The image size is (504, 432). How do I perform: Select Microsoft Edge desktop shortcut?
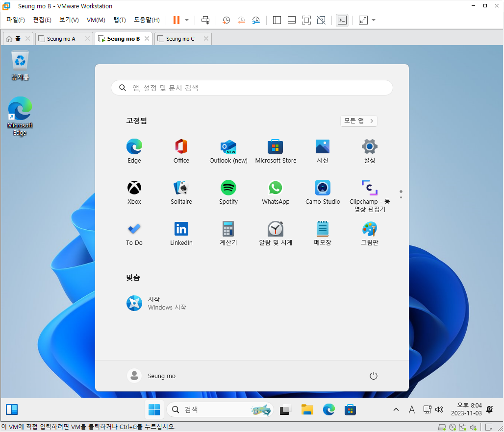click(x=20, y=116)
